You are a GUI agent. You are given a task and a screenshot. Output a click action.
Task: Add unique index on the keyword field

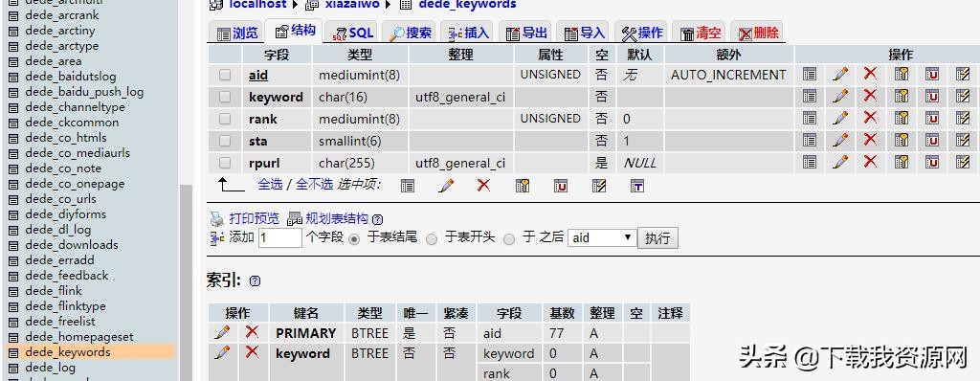tap(932, 97)
